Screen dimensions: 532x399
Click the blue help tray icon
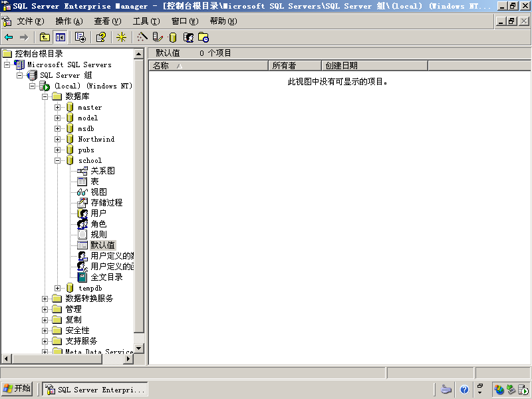(464, 390)
